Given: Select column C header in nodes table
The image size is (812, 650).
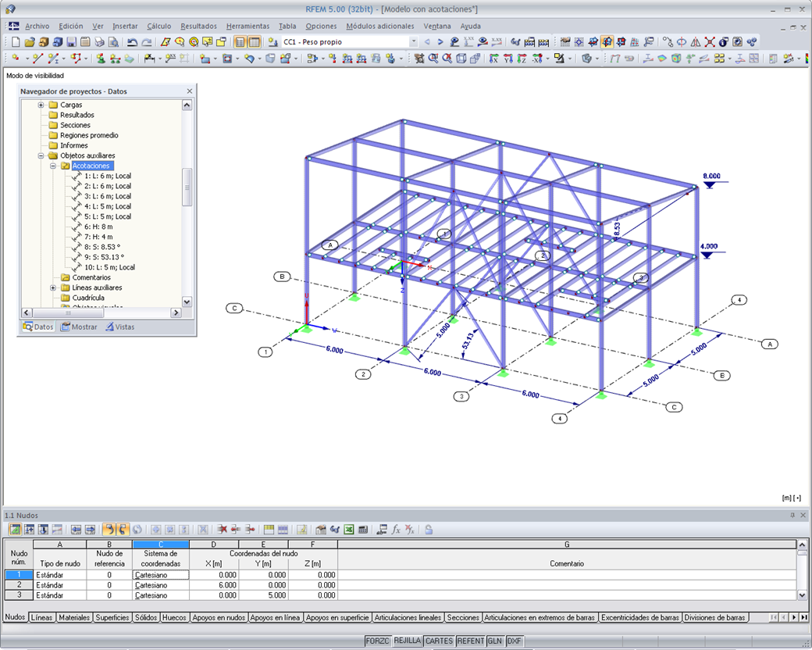Looking at the screenshot, I should coord(161,545).
